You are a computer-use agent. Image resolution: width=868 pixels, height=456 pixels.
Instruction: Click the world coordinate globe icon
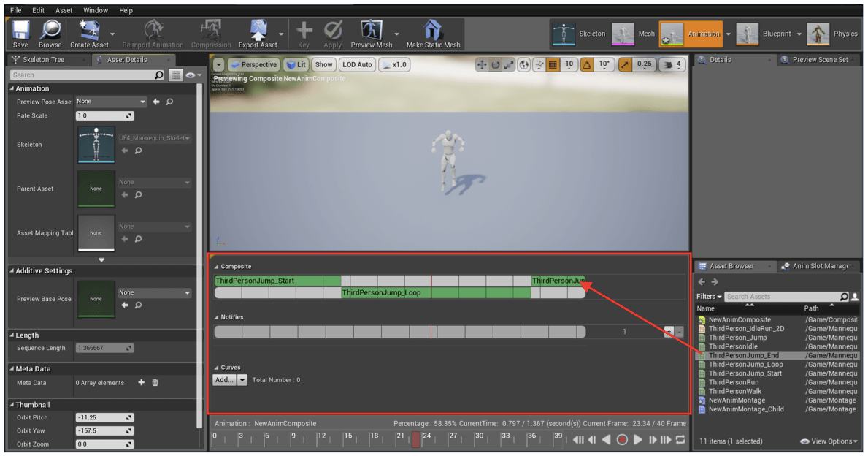tap(524, 65)
